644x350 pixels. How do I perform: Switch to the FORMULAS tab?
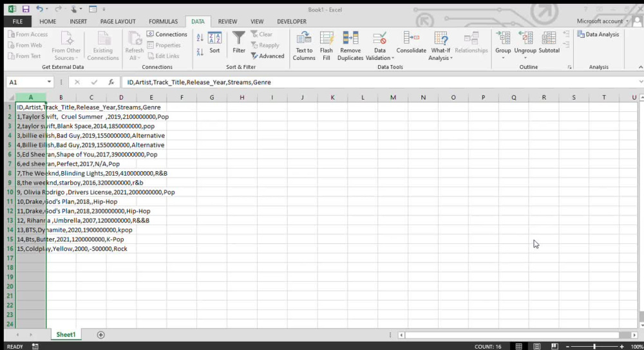tap(163, 21)
